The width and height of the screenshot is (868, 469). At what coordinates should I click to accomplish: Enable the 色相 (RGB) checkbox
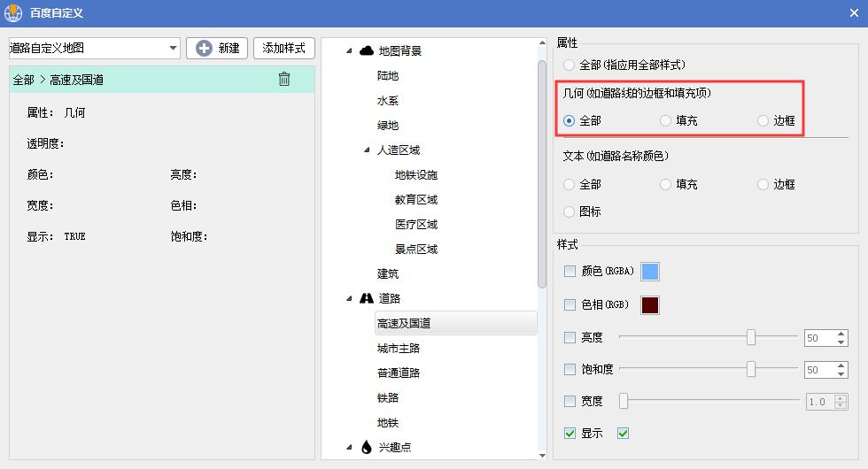point(570,304)
